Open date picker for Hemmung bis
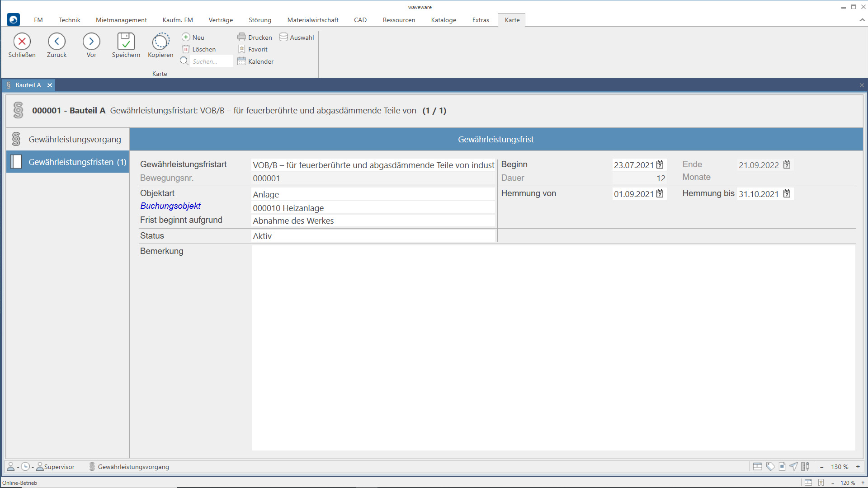The image size is (868, 488). tap(787, 194)
